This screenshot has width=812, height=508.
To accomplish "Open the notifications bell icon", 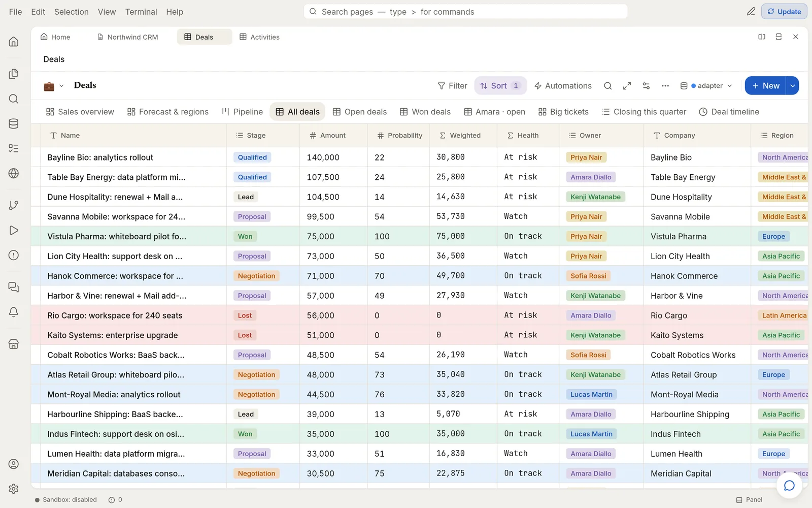I will pyautogui.click(x=14, y=312).
